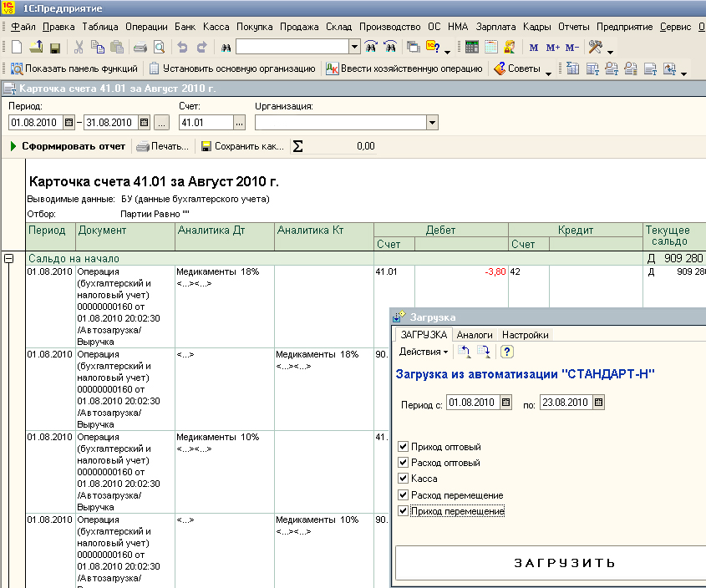Click Показать панель функций
Viewport: 706px width, 588px height.
(x=74, y=68)
